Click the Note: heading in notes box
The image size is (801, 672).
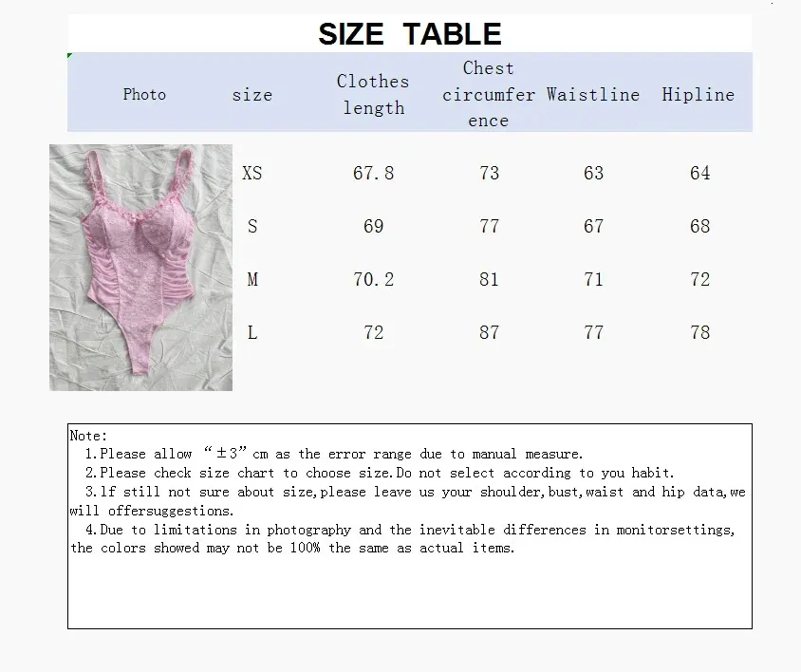coord(89,435)
